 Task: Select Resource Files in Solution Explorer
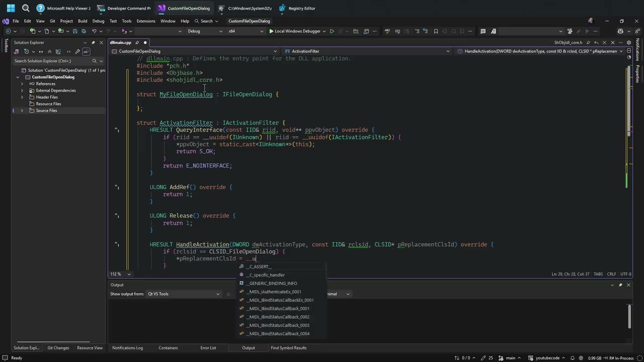[x=48, y=104]
